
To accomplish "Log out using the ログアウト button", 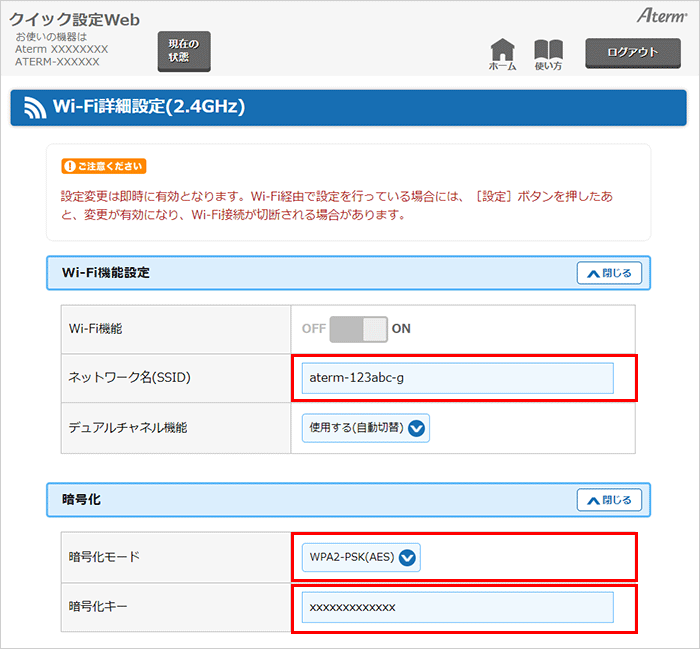I will pos(632,52).
